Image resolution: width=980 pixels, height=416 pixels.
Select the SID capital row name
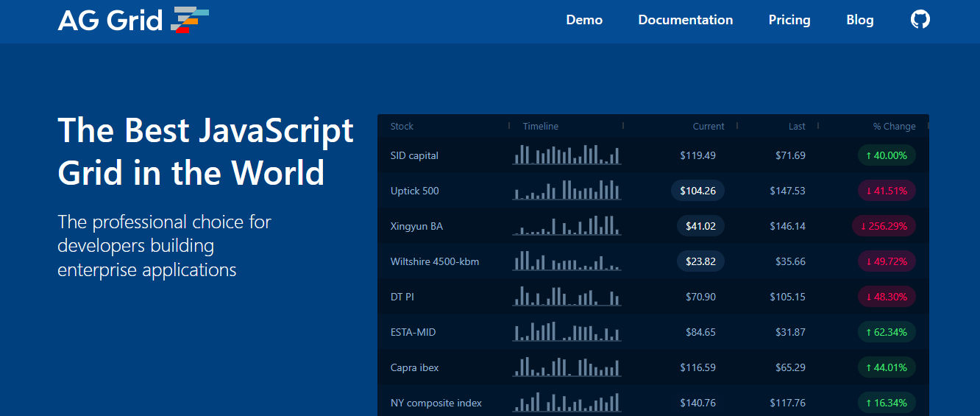click(414, 155)
